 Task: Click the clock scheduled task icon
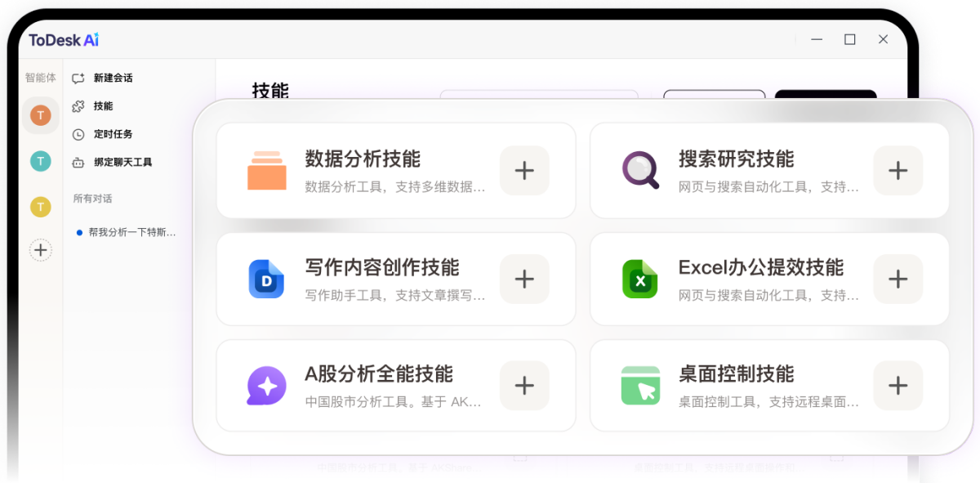[78, 134]
